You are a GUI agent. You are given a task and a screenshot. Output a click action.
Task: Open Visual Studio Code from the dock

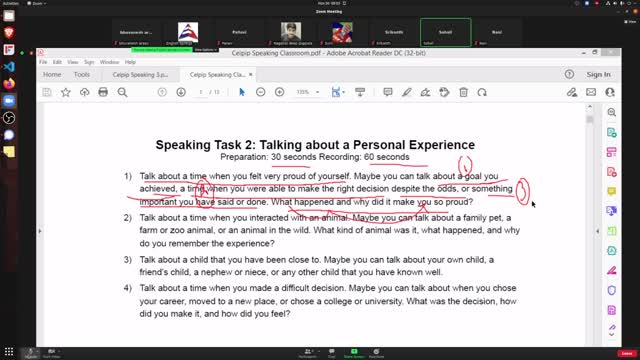[x=9, y=67]
